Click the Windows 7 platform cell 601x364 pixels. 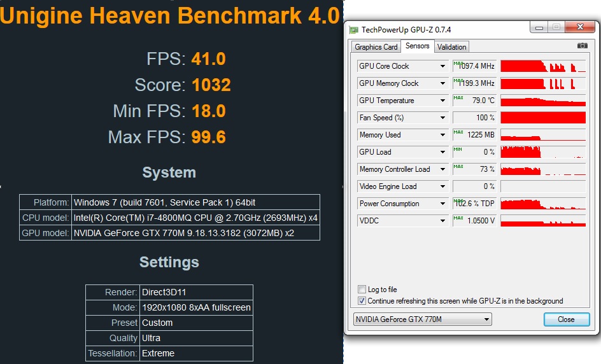[195, 202]
